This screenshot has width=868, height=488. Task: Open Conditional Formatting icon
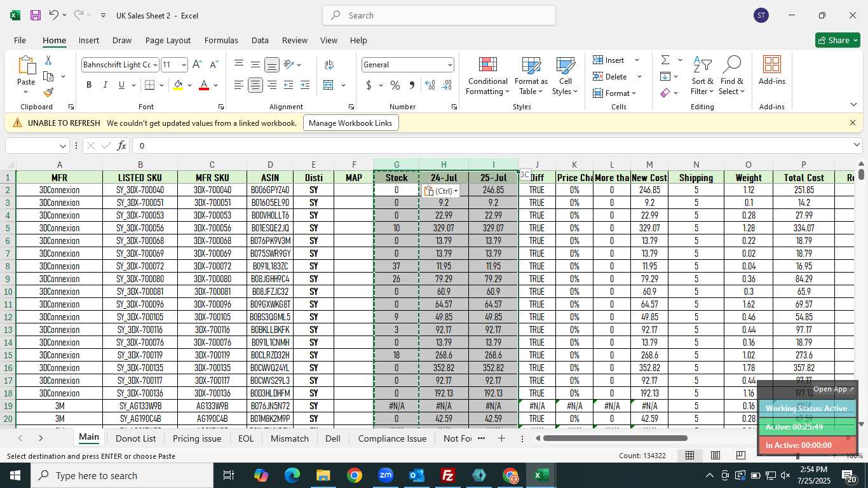(488, 65)
